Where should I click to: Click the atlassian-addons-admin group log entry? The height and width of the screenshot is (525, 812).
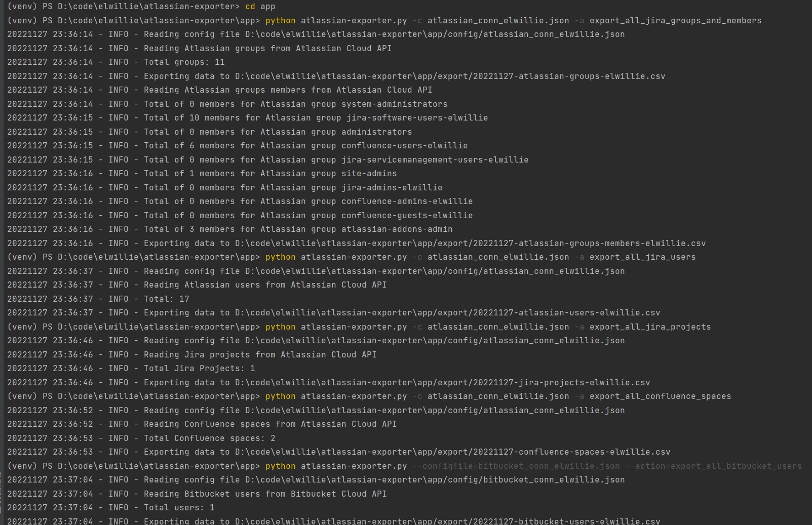397,229
